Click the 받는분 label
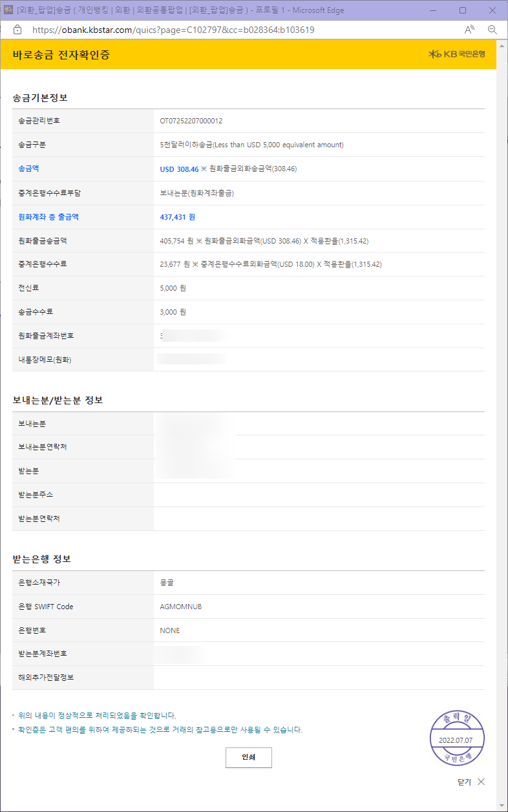 29,471
